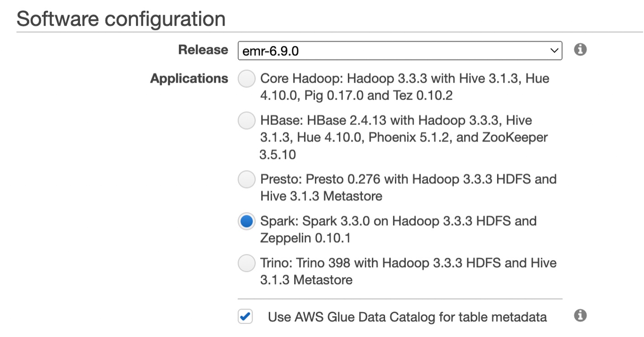This screenshot has height=337, width=644.
Task: Click the Presto 0.276 description text
Action: pyautogui.click(x=408, y=188)
